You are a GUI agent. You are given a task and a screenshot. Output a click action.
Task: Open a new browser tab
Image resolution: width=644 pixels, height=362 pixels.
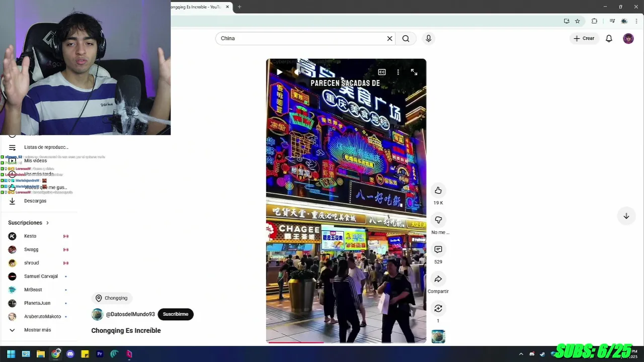click(239, 7)
